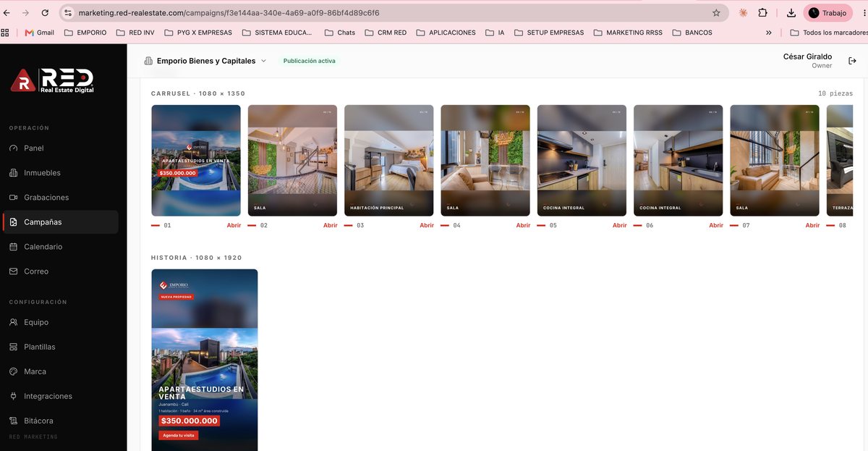Expand Emporio Bienes y Capitales organization selector
This screenshot has width=868, height=451.
205,61
